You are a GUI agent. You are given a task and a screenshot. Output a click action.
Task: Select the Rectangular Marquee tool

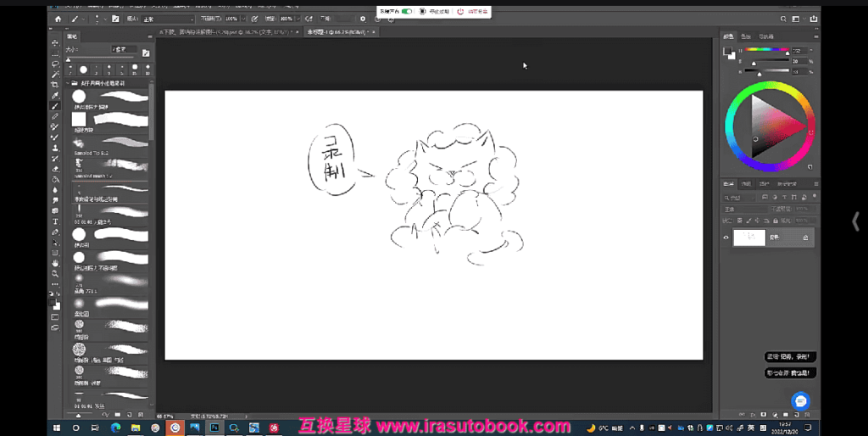55,53
